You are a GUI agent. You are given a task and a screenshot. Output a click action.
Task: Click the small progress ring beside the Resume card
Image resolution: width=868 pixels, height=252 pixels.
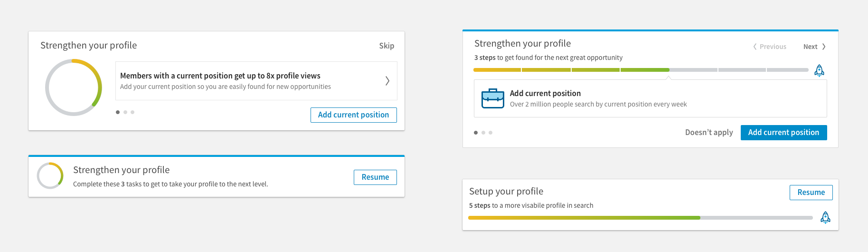tap(50, 175)
